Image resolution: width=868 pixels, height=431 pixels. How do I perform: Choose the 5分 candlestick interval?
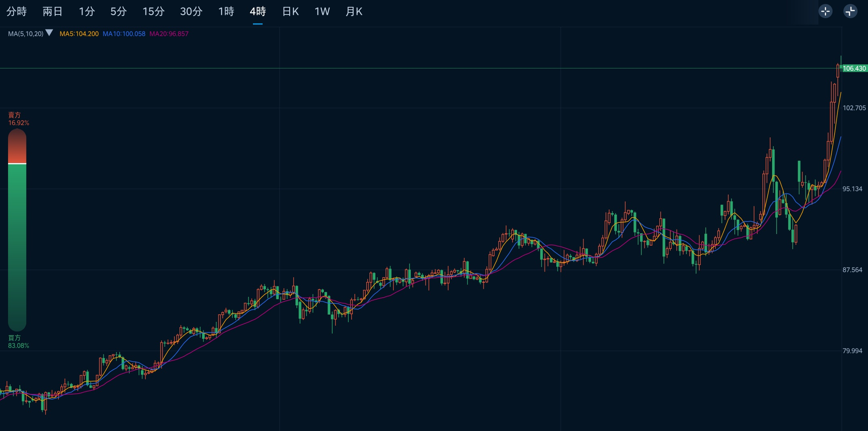[118, 12]
